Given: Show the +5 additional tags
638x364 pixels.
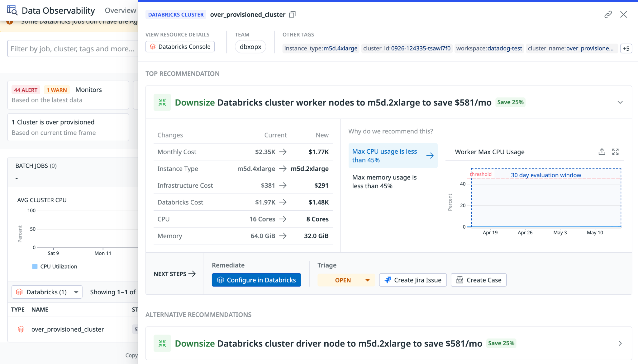Looking at the screenshot, I should coord(626,49).
